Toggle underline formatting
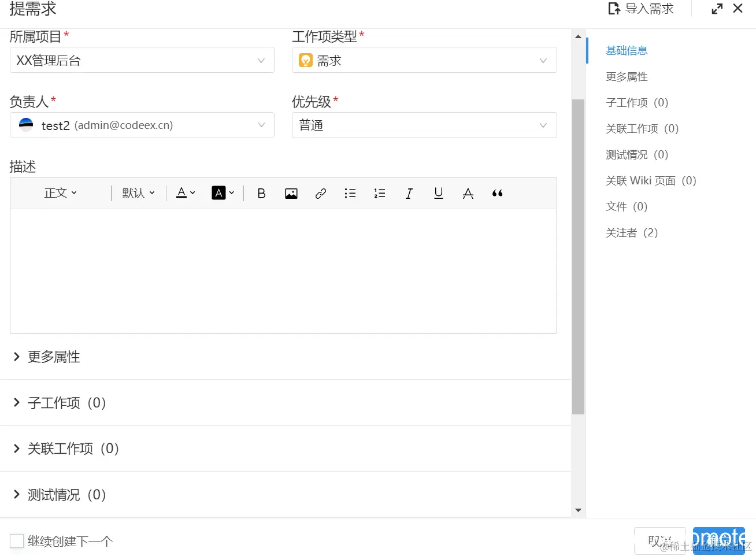This screenshot has width=756, height=556. tap(439, 193)
